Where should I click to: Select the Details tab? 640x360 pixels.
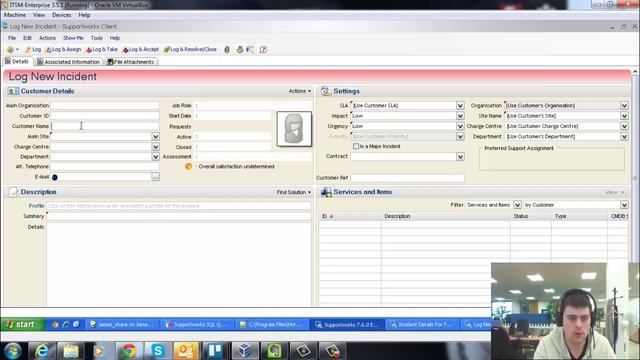point(17,61)
